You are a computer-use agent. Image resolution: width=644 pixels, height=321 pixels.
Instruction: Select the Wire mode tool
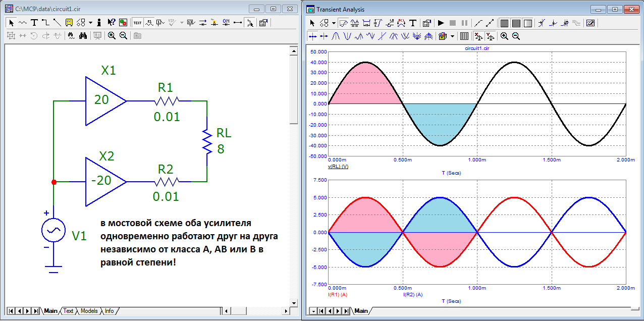click(x=45, y=22)
